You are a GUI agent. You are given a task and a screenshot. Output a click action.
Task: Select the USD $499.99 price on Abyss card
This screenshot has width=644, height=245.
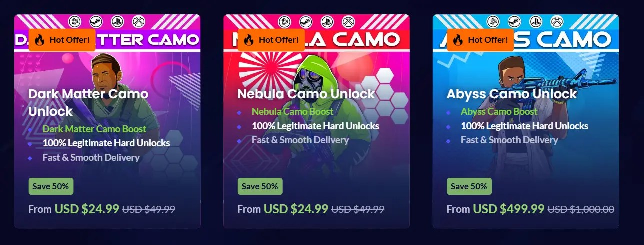[x=509, y=208]
